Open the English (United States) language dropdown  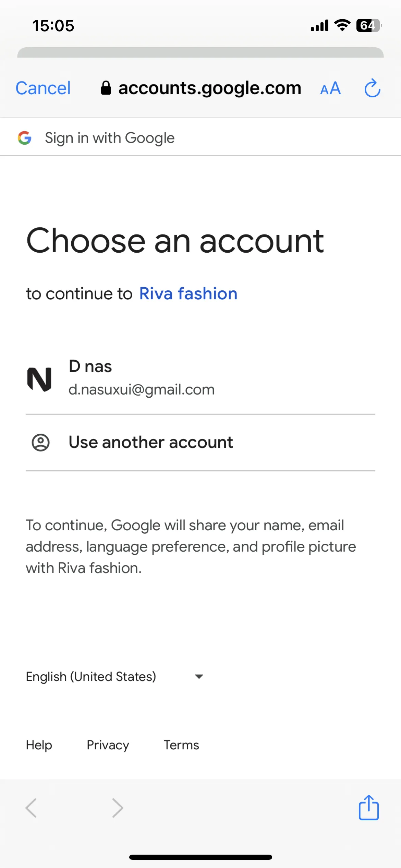pyautogui.click(x=115, y=676)
